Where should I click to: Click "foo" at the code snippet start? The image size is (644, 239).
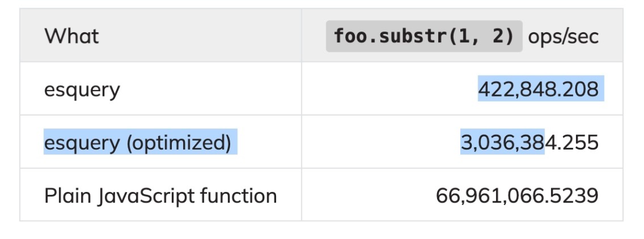pyautogui.click(x=345, y=36)
